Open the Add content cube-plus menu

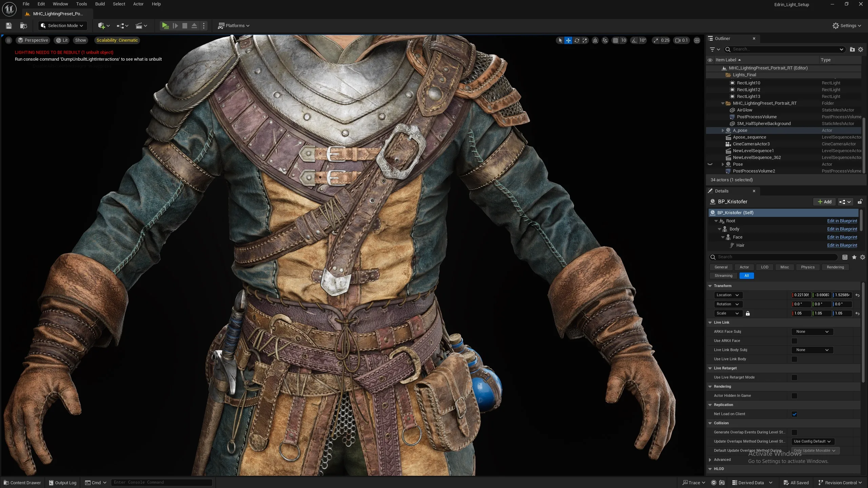103,26
